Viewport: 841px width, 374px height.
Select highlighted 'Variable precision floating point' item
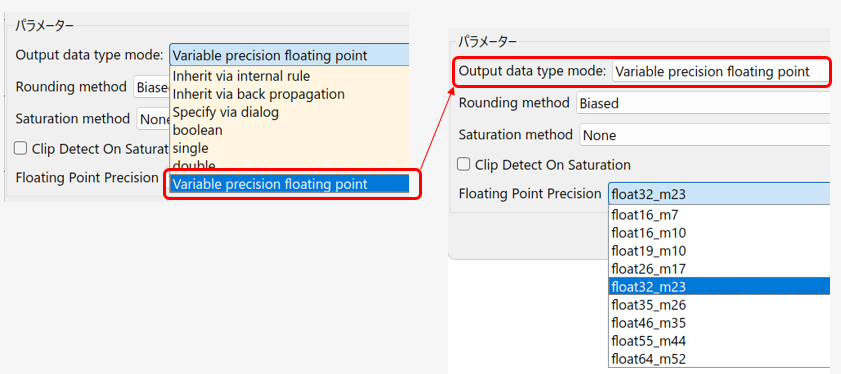point(289,184)
